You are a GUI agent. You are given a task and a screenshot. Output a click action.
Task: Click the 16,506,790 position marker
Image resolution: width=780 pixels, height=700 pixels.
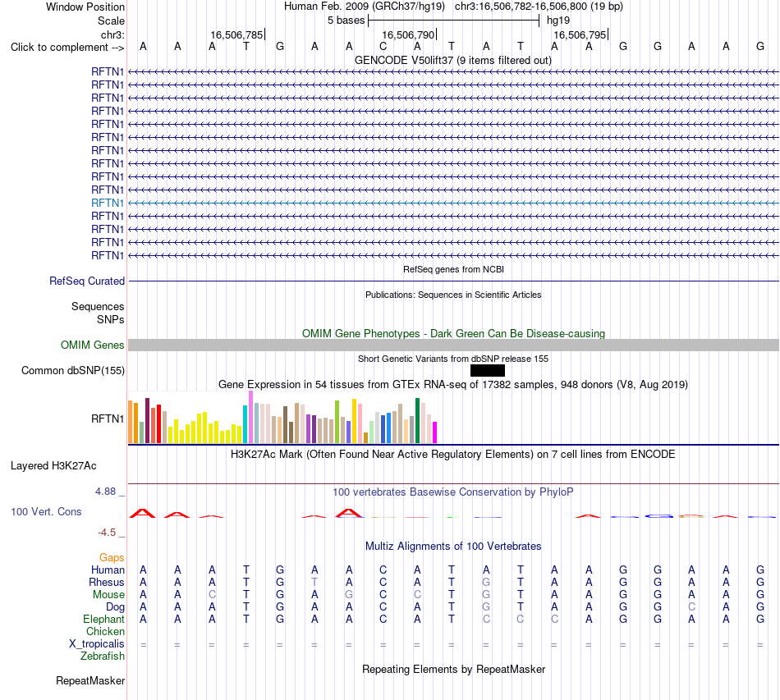[409, 34]
